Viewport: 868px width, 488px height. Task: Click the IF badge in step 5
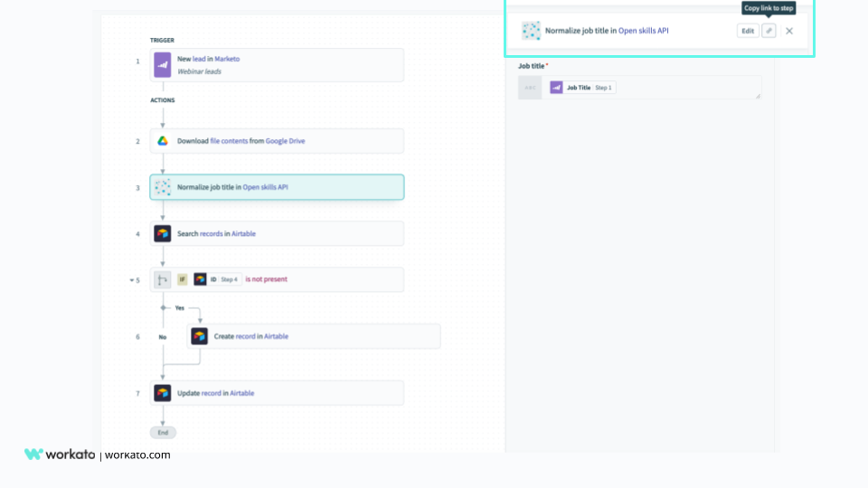click(182, 279)
